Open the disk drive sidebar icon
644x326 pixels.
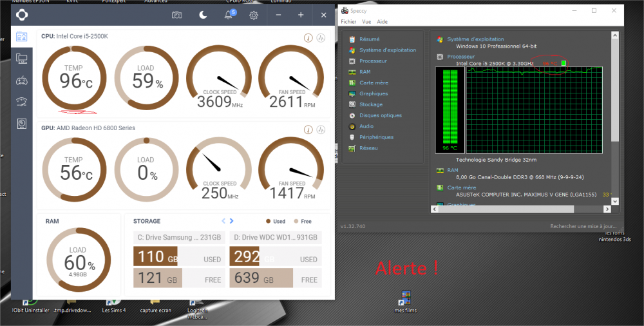(22, 123)
